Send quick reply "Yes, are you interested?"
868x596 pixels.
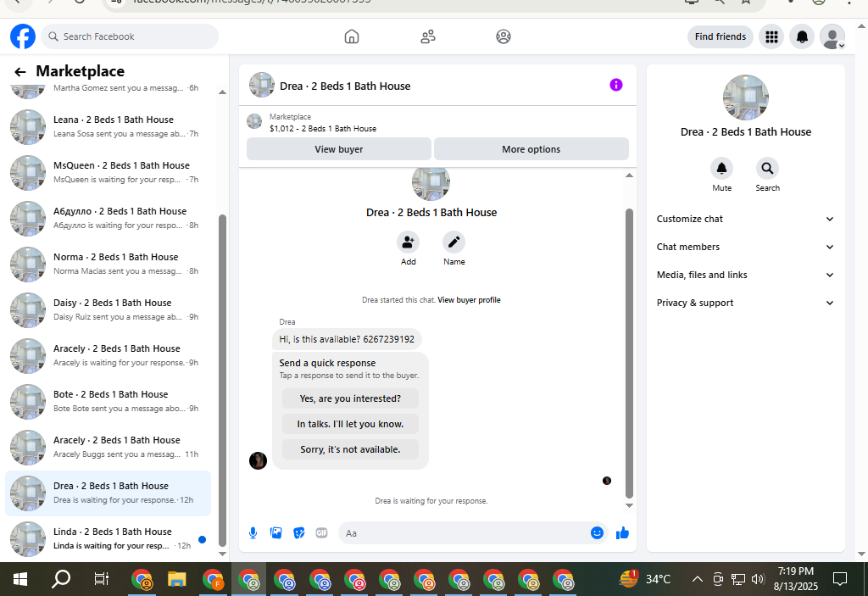click(x=350, y=398)
